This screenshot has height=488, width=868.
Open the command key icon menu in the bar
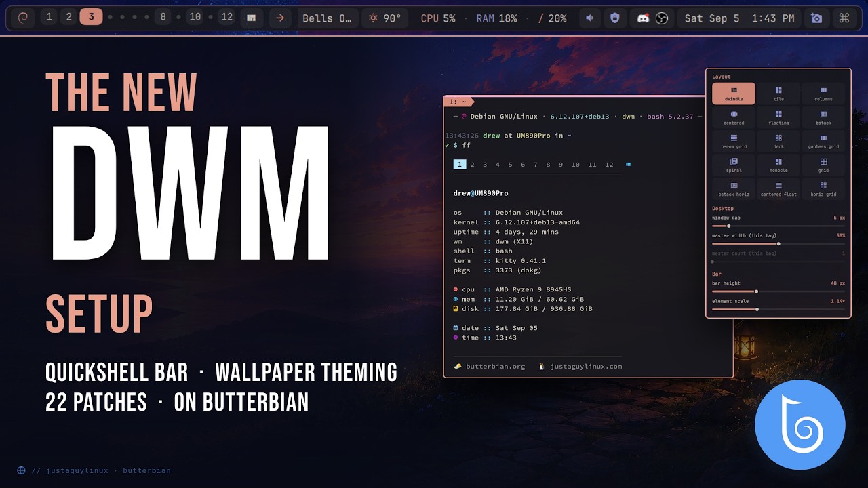(x=844, y=18)
